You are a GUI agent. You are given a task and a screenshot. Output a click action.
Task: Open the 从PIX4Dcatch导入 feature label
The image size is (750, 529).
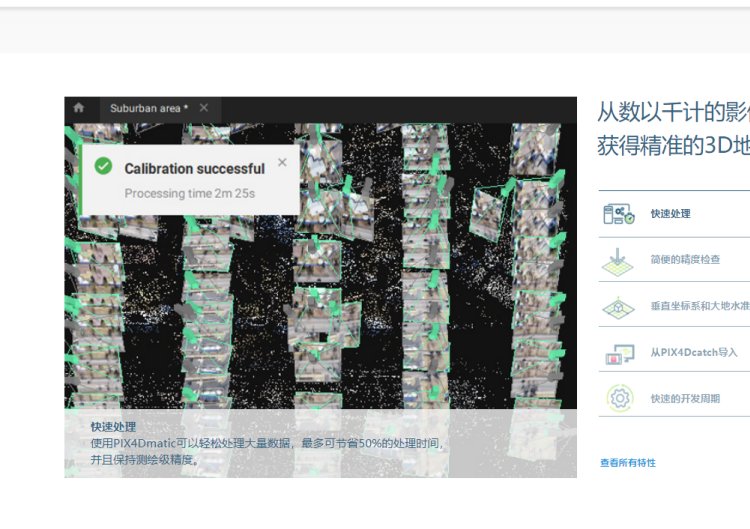(x=692, y=353)
